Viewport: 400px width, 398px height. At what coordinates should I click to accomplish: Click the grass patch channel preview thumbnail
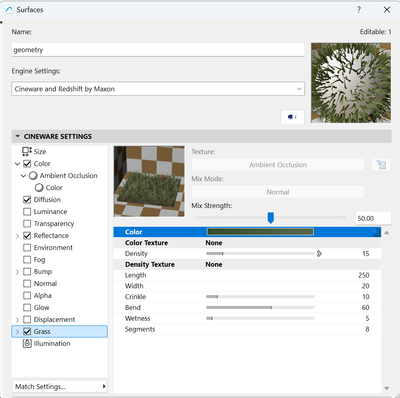pos(149,181)
